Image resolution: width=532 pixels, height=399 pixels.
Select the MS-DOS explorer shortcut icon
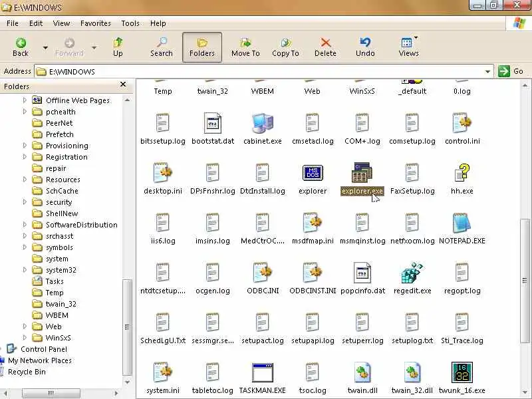tap(313, 173)
